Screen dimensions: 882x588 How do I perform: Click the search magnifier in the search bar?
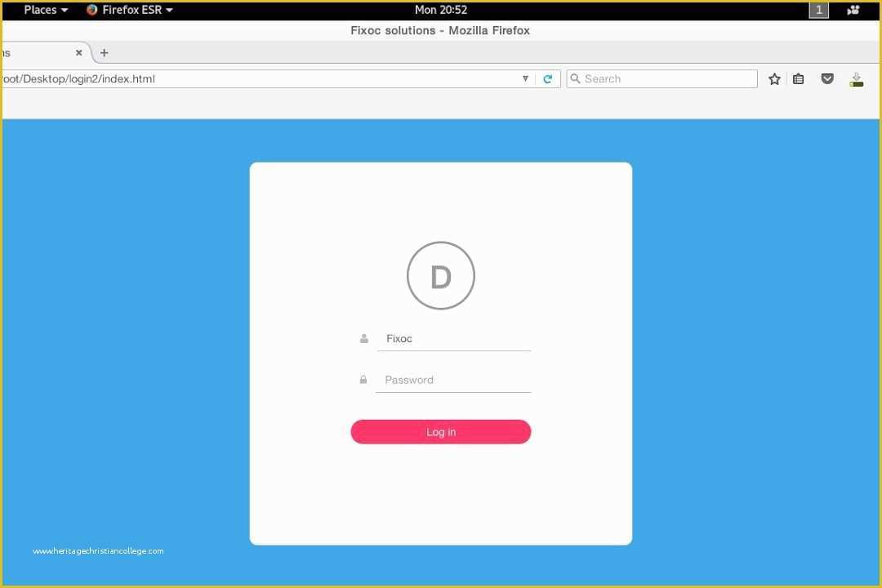coord(576,78)
